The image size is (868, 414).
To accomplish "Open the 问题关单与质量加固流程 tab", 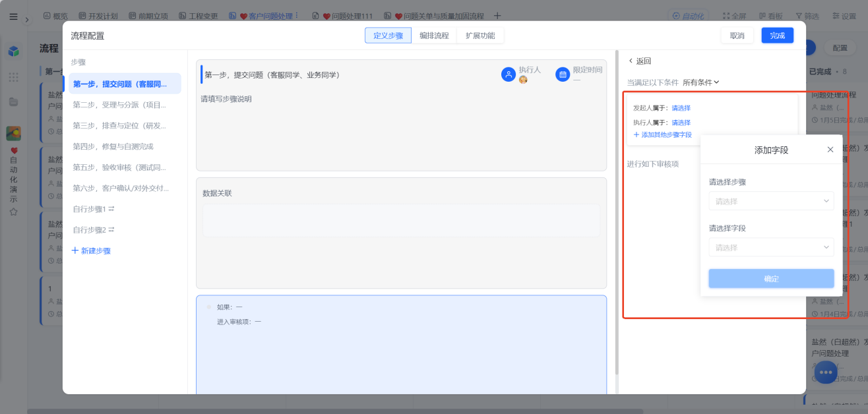I will pos(435,16).
